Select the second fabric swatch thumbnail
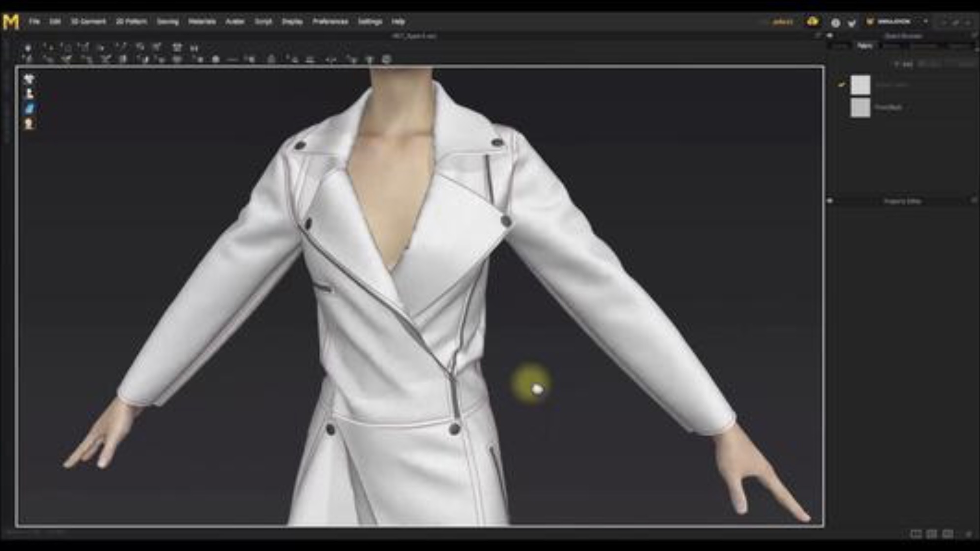The height and width of the screenshot is (551, 980). click(860, 108)
